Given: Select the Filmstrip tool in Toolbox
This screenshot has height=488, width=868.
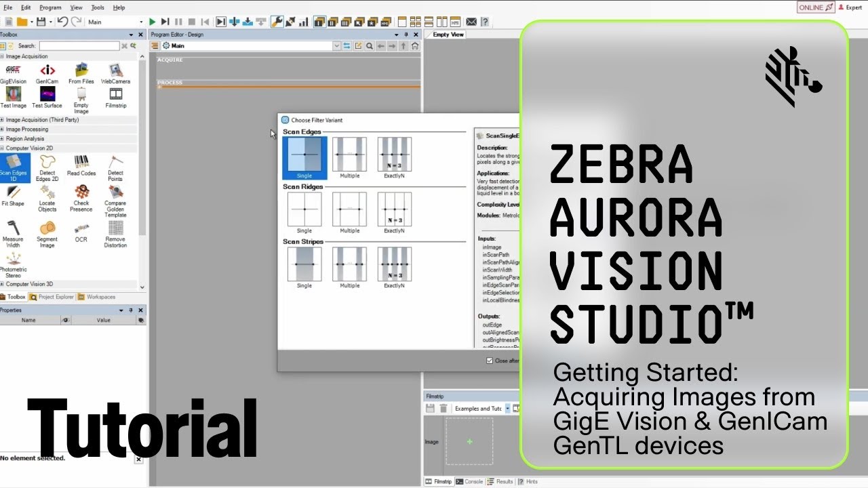Looking at the screenshot, I should (116, 98).
